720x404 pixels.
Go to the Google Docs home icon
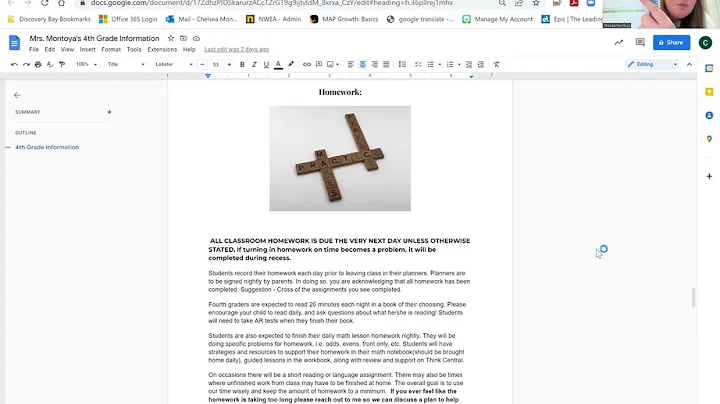(x=14, y=43)
